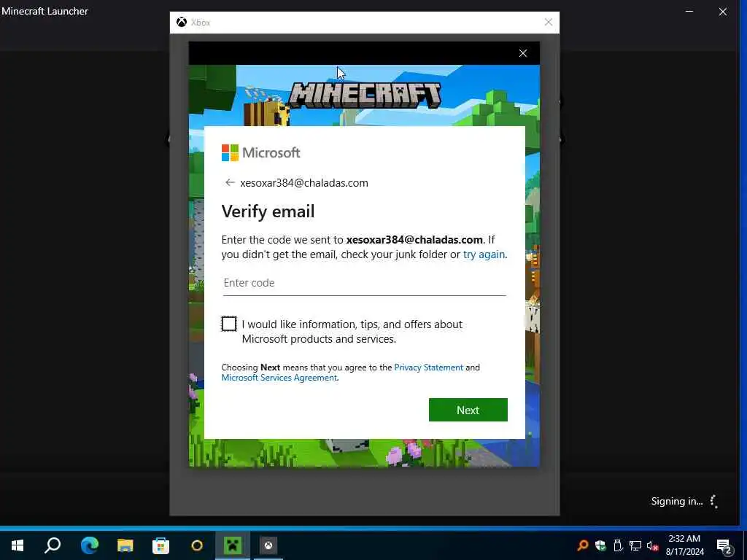This screenshot has width=747, height=560.
Task: Open the Privacy Statement link
Action: tap(428, 367)
